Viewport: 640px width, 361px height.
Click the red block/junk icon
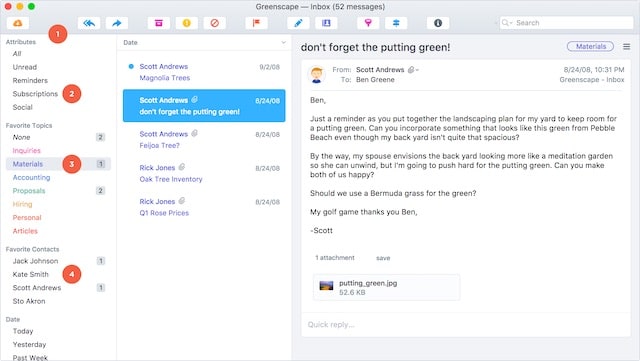(215, 23)
